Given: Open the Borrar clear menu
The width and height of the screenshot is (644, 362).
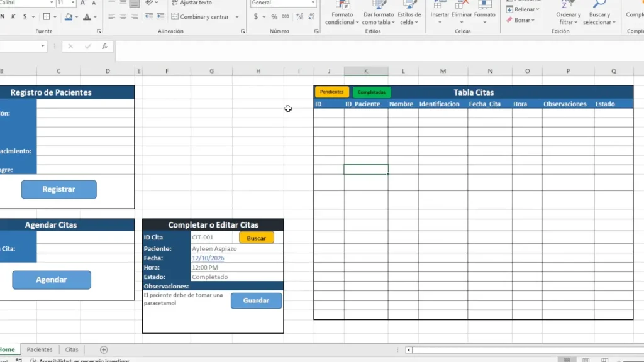Looking at the screenshot, I should (520, 20).
